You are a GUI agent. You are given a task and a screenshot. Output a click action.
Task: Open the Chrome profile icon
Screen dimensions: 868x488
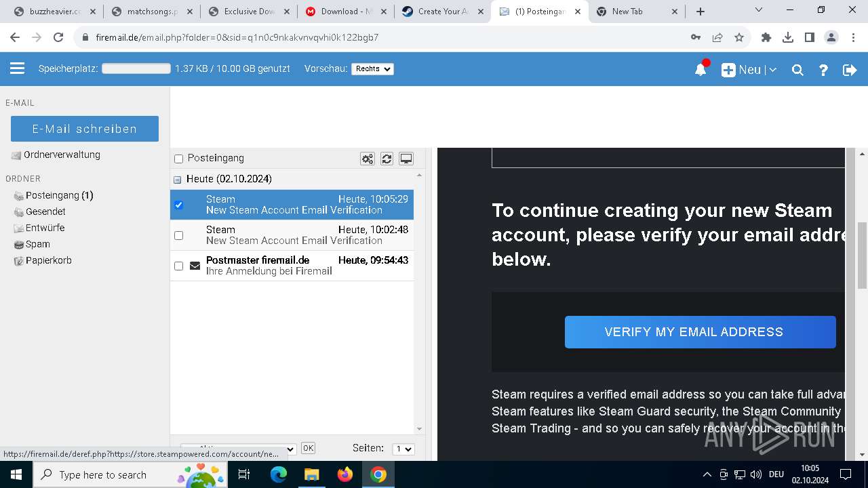pyautogui.click(x=831, y=38)
